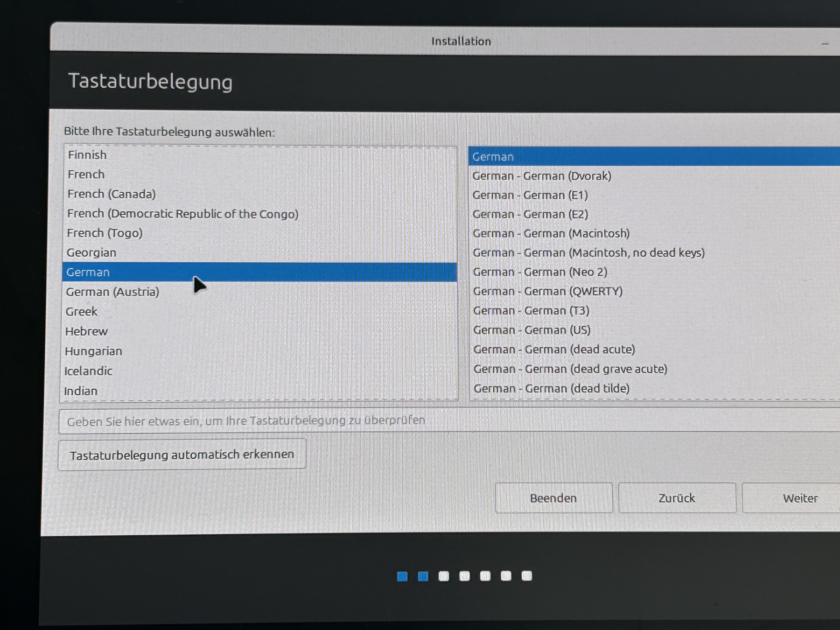Choose Greek keyboard layout

point(82,312)
